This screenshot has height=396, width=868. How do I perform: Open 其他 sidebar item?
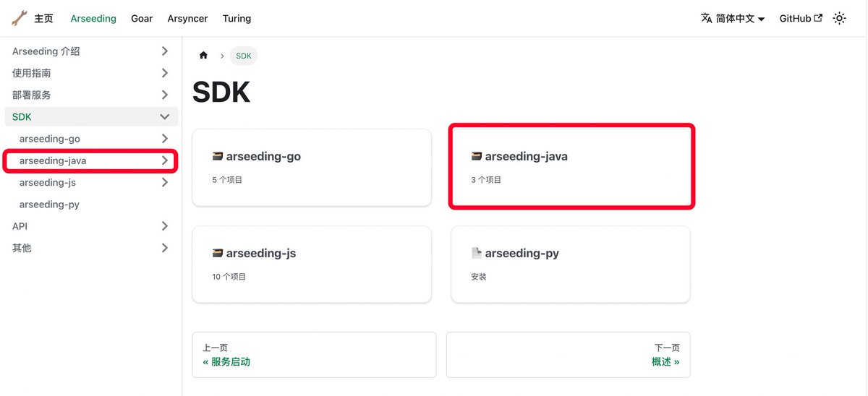point(22,248)
